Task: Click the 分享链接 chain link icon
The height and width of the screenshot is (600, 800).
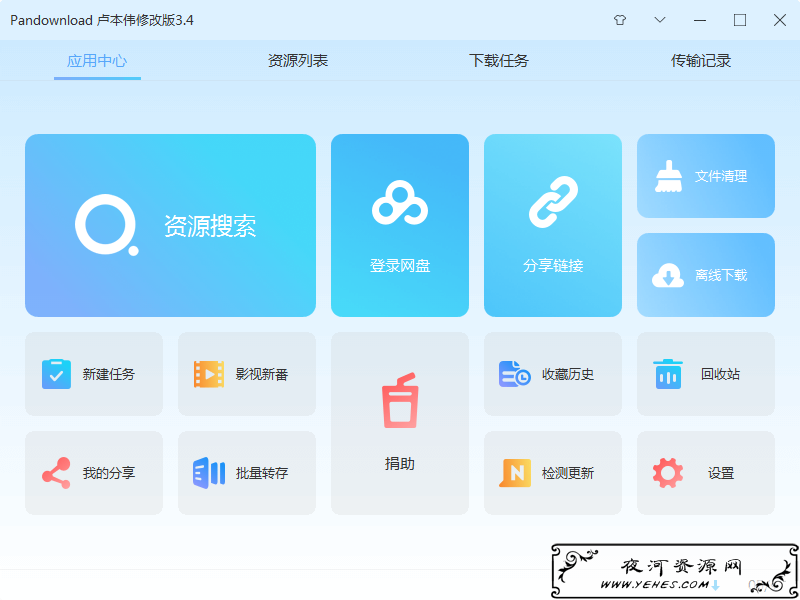Action: tap(553, 202)
